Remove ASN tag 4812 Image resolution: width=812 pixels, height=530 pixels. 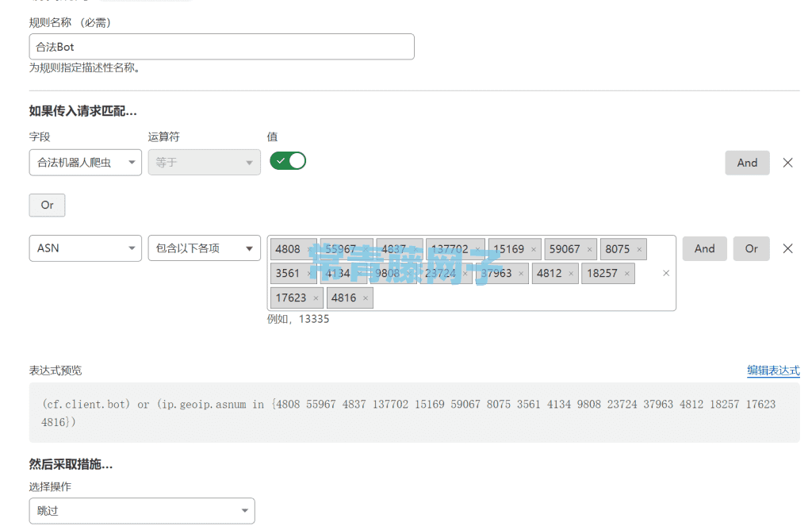[x=571, y=274]
